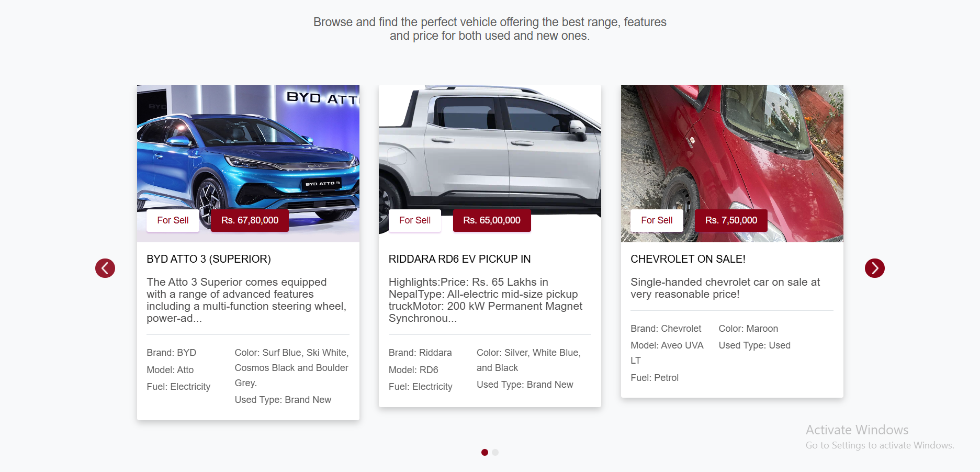Click 'Model: Aveo UVA LT' text
This screenshot has height=472, width=980.
pyautogui.click(x=667, y=353)
